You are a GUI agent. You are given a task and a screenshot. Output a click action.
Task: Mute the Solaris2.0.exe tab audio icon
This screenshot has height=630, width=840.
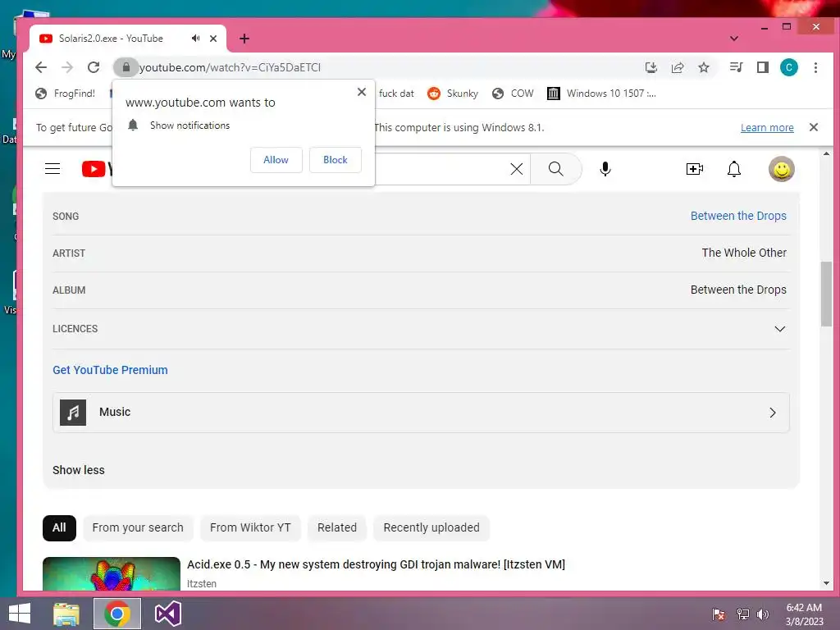(x=196, y=38)
